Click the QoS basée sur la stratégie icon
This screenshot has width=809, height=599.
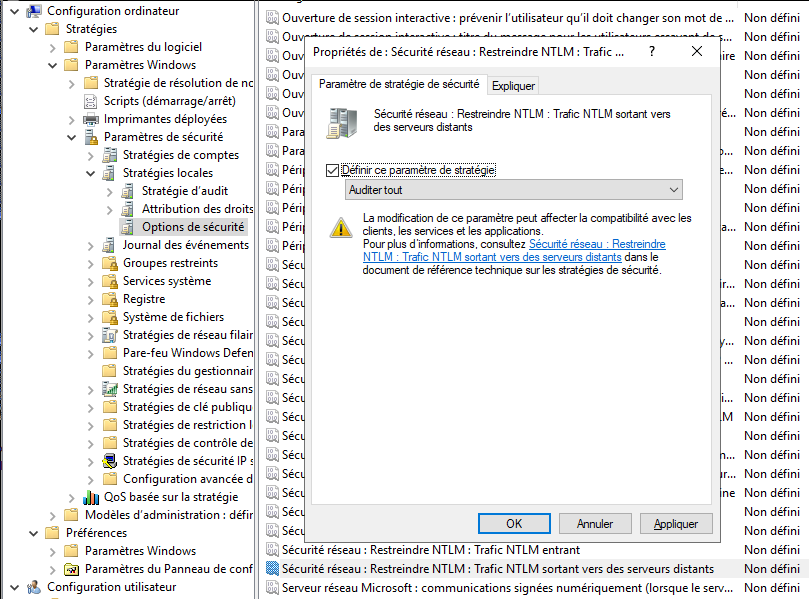click(90, 497)
